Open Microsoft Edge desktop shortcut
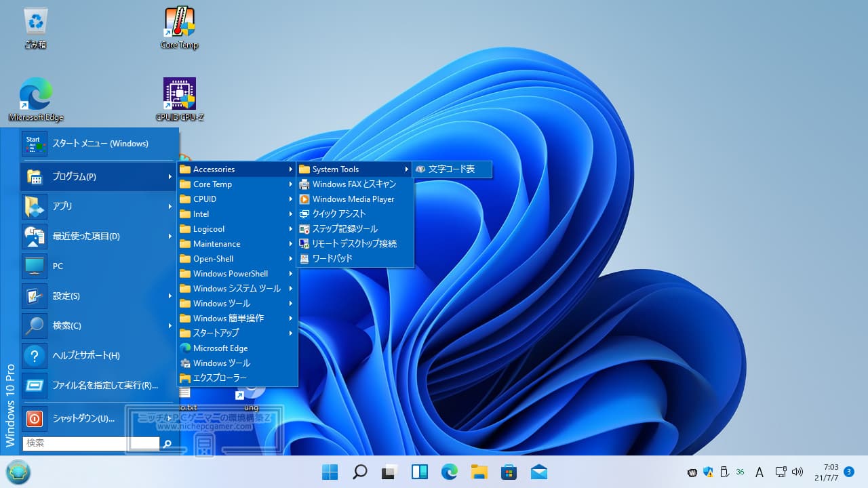 click(x=36, y=100)
